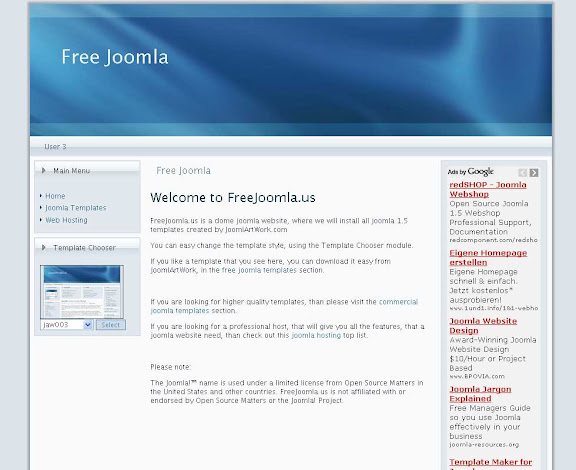This screenshot has height=470, width=576.
Task: Go to previous Google ad
Action: coord(522,173)
